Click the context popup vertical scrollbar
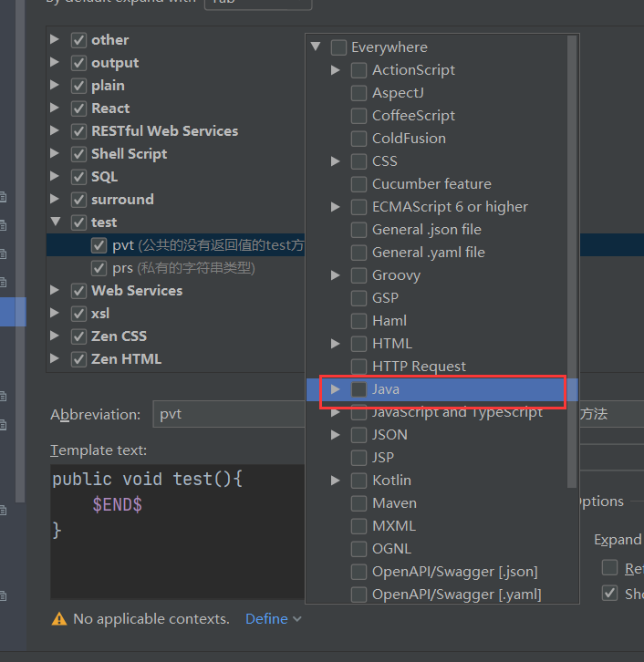 572,262
